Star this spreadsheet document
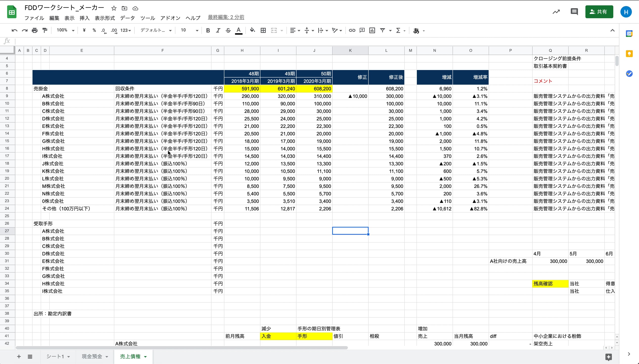Image resolution: width=639 pixels, height=364 pixels. click(114, 8)
